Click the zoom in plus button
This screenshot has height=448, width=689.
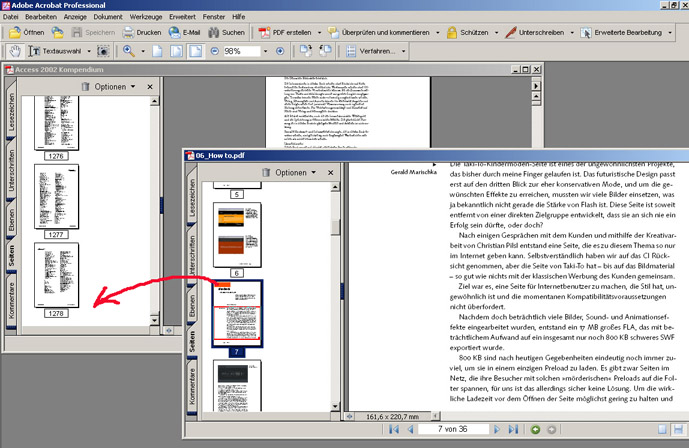point(280,51)
